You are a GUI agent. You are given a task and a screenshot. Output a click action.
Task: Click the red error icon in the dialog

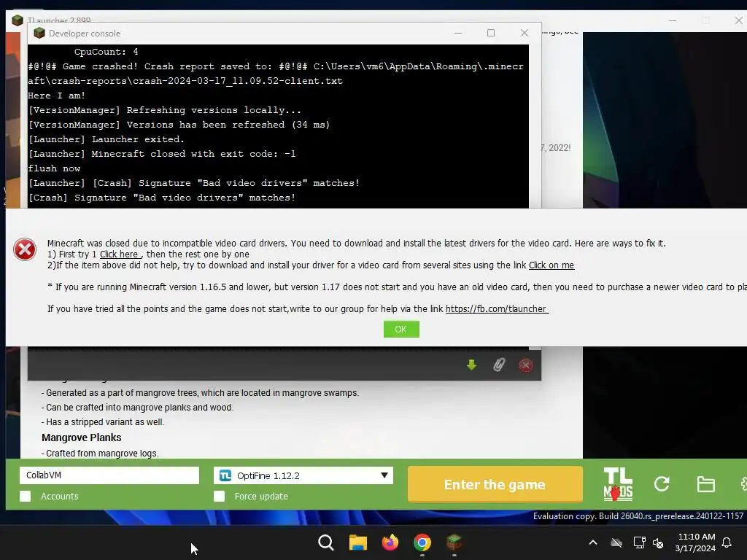tap(25, 249)
